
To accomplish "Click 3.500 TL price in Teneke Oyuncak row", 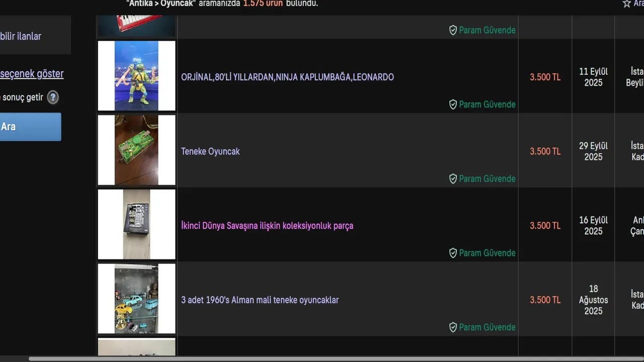I will pos(545,151).
